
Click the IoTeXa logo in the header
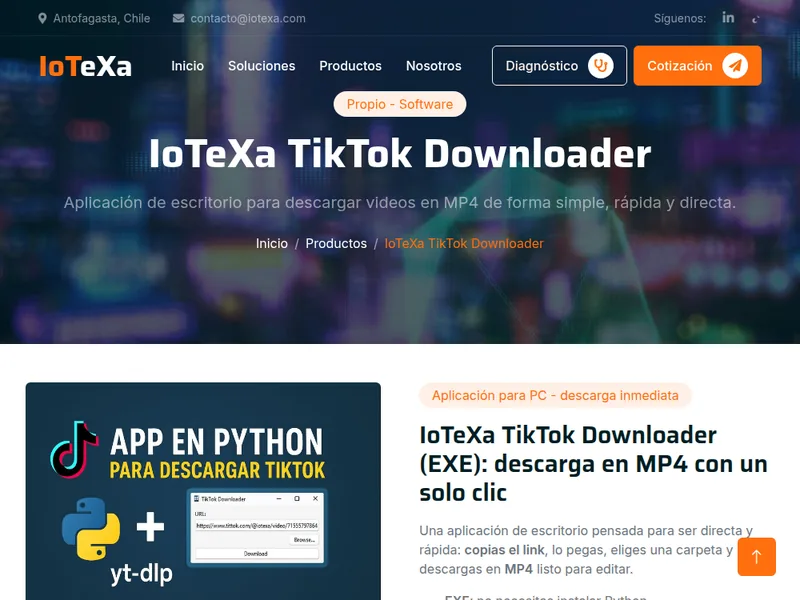click(85, 66)
